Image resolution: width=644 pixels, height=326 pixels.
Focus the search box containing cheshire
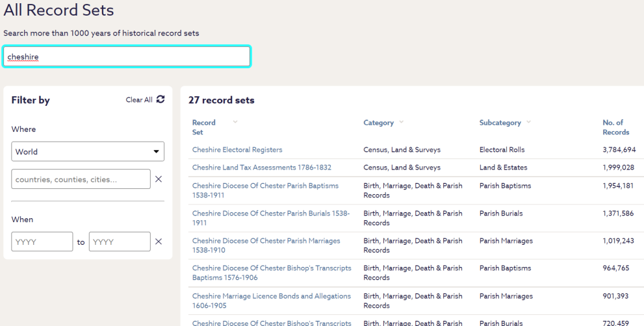point(127,56)
